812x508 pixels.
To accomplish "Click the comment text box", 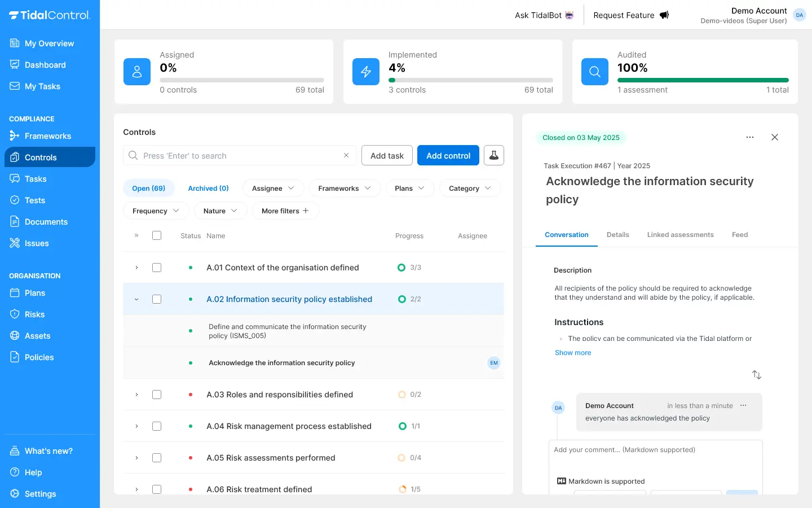I will click(655, 457).
